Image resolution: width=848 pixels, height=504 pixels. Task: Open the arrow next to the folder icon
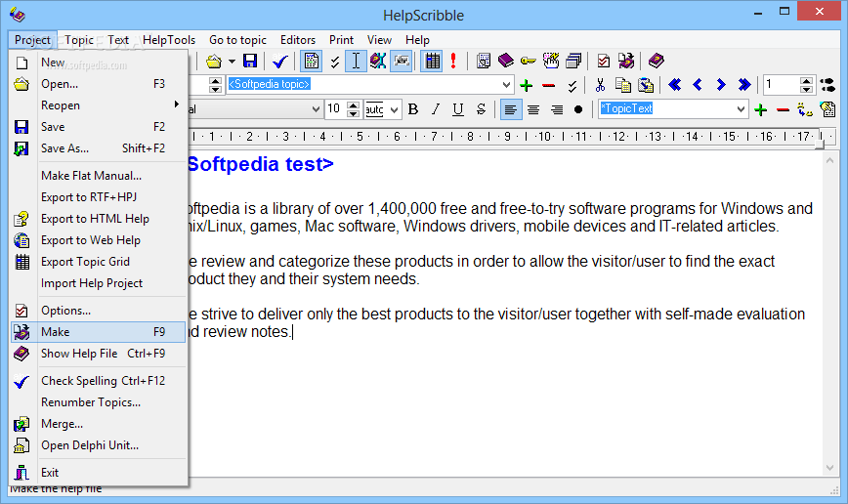232,62
